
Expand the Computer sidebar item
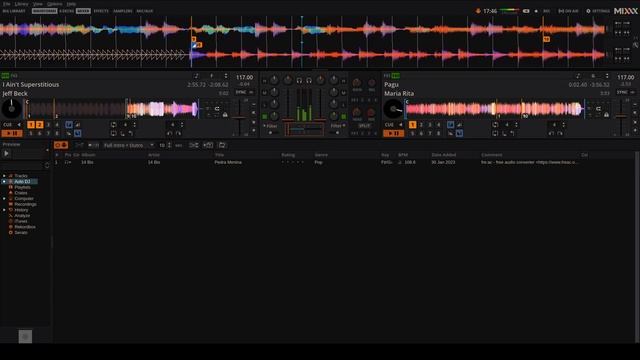(4, 198)
